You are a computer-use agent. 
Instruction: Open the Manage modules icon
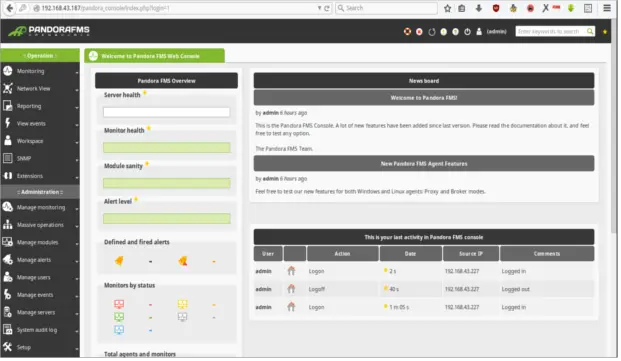(x=8, y=242)
